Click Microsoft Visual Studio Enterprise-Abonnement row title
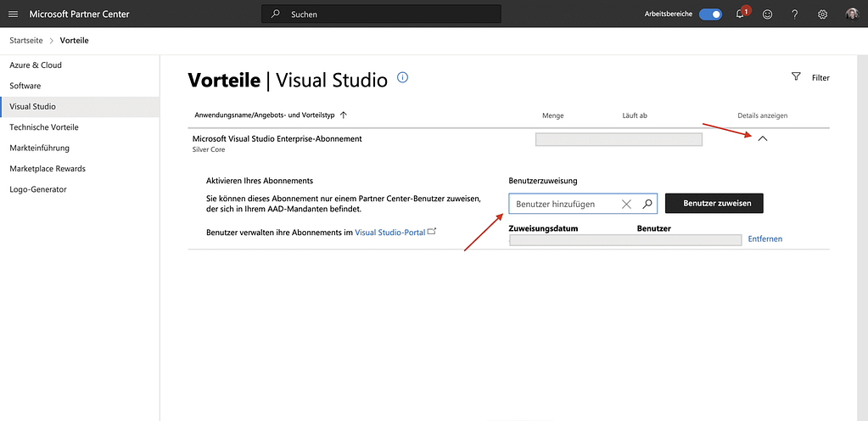Image resolution: width=868 pixels, height=421 pixels. click(x=277, y=139)
